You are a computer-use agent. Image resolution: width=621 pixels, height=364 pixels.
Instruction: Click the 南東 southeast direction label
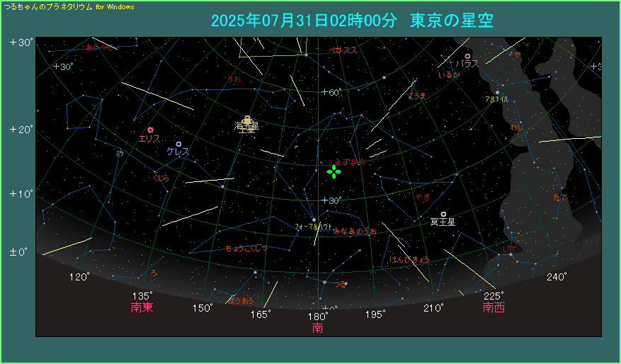(x=142, y=308)
